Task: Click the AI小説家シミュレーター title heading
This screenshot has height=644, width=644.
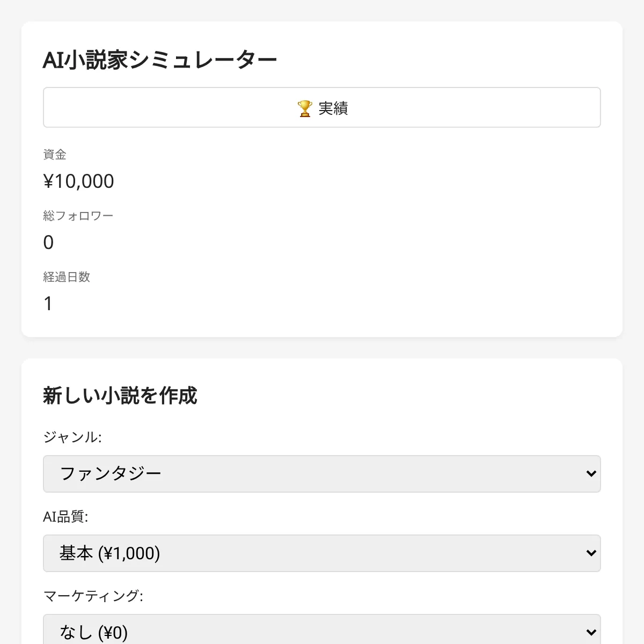Action: (160, 60)
